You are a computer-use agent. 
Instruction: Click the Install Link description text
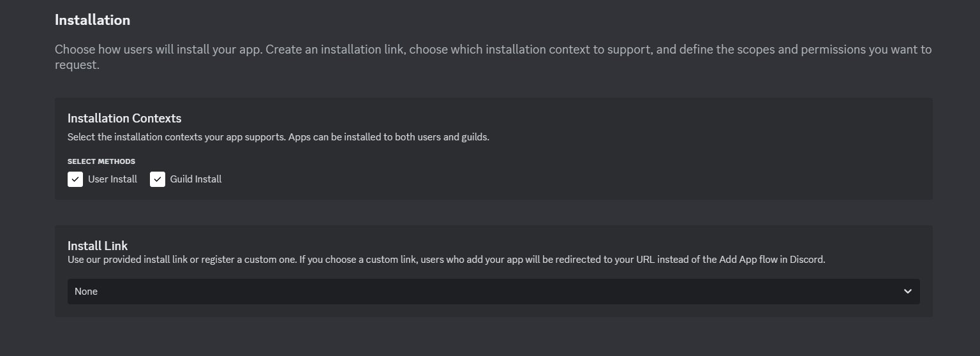[446, 260]
